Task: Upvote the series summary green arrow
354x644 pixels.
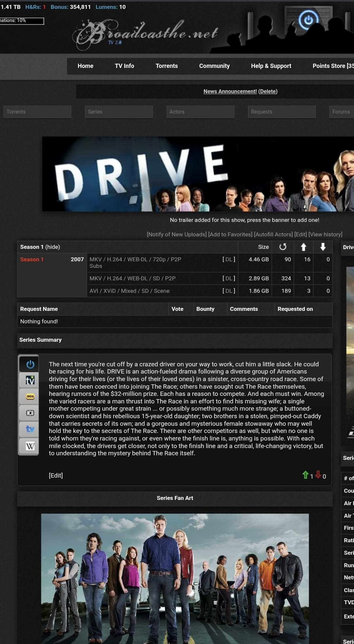Action: [x=305, y=475]
